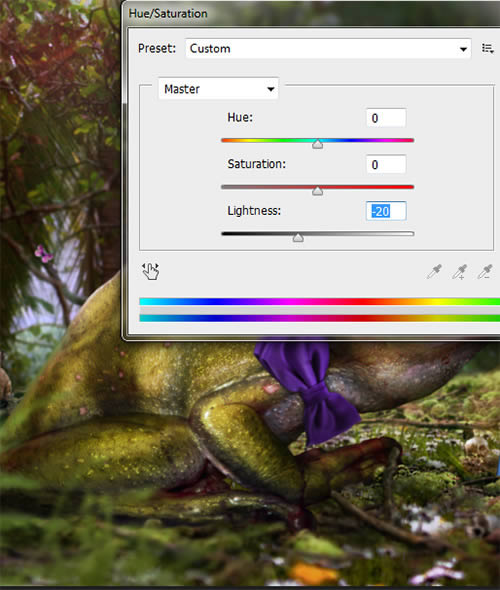
Task: Select the on-image targeted adjustment hand tool
Action: 150,271
